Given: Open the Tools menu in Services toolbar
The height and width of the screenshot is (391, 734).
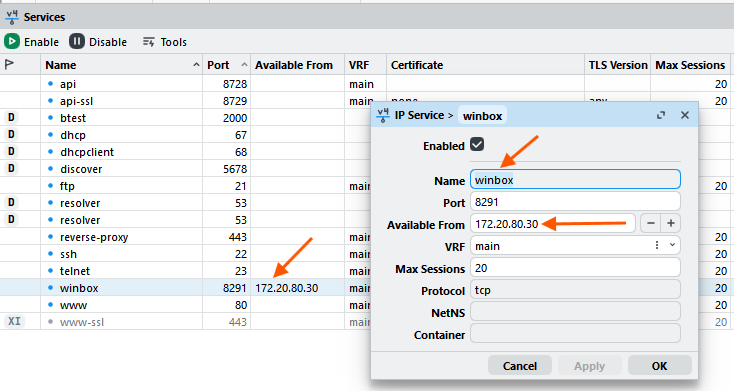Looking at the screenshot, I should pyautogui.click(x=165, y=42).
